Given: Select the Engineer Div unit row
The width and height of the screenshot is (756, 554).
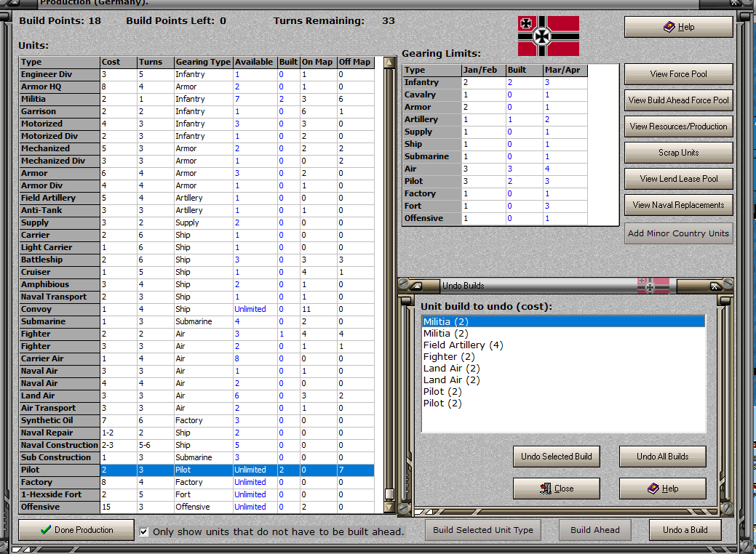Looking at the screenshot, I should click(x=196, y=75).
